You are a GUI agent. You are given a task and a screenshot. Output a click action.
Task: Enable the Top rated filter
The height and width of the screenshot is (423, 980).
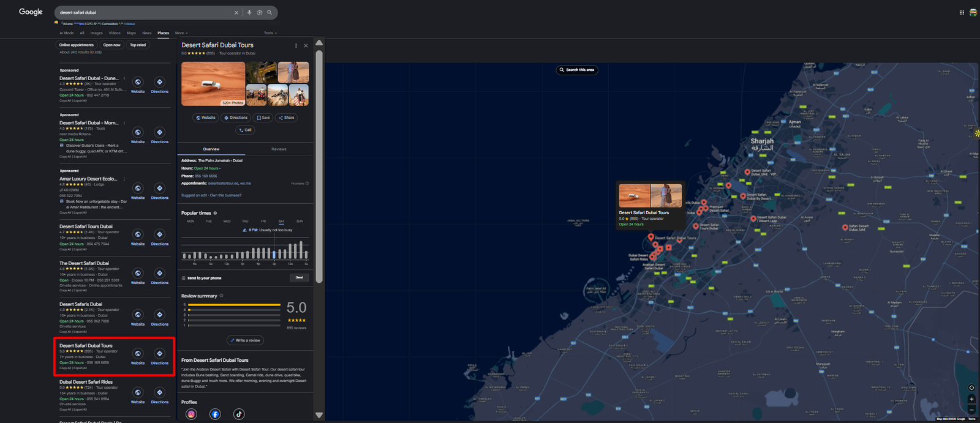pyautogui.click(x=138, y=45)
